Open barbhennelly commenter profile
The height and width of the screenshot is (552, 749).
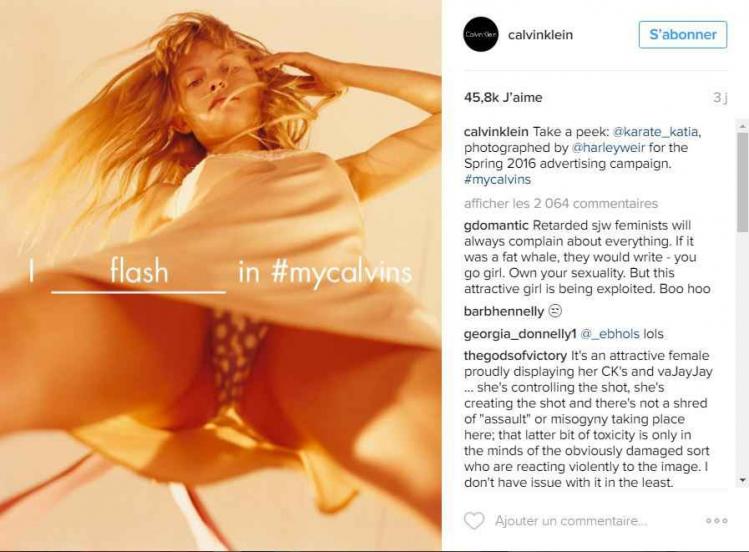pyautogui.click(x=503, y=311)
